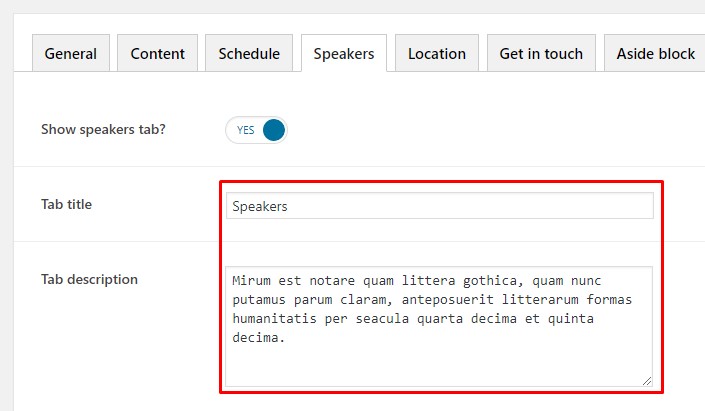Screen dimensions: 705x411
Task: Focus the Tab title input field
Action: 439,206
